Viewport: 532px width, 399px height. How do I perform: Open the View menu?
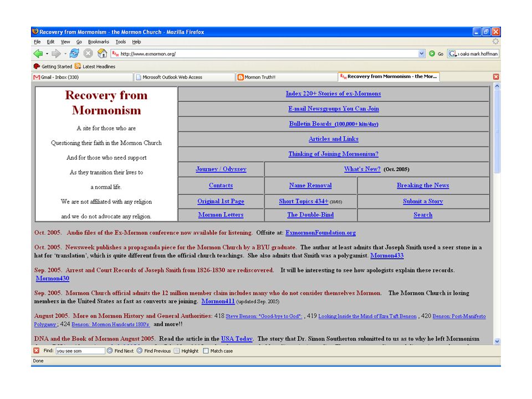[65, 42]
